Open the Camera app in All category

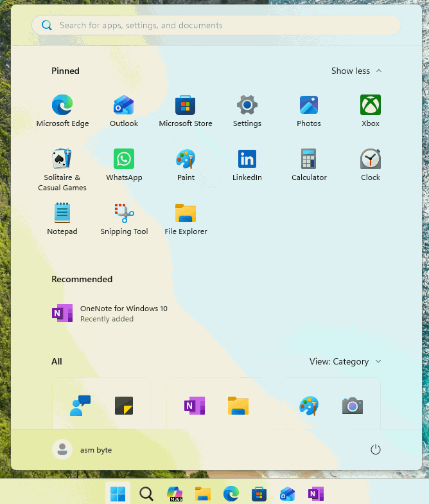pos(353,406)
